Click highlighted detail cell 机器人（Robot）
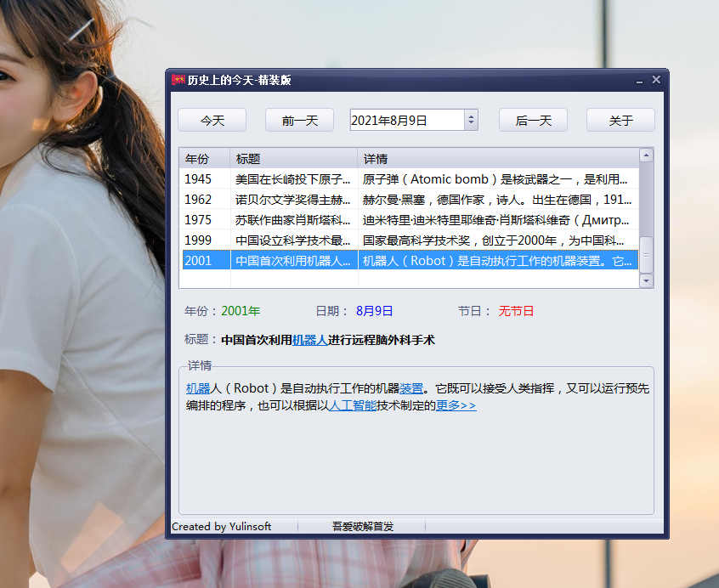719x588 pixels. [498, 260]
